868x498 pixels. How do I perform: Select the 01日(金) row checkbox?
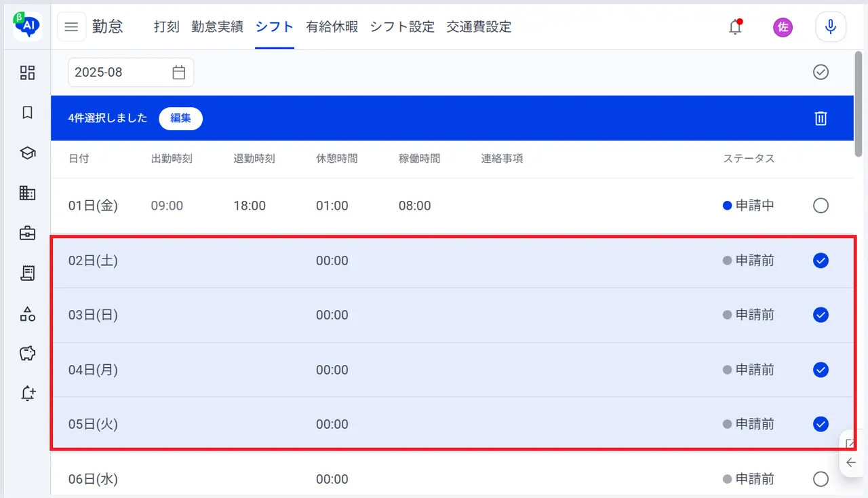pyautogui.click(x=821, y=206)
